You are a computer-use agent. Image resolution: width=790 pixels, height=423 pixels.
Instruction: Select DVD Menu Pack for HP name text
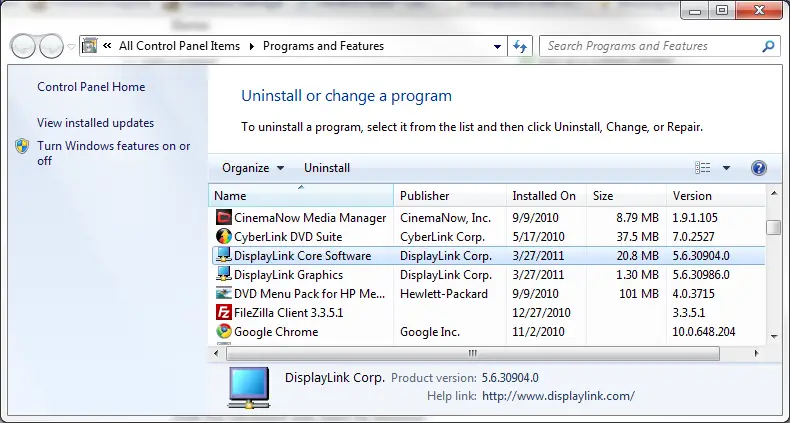[310, 294]
